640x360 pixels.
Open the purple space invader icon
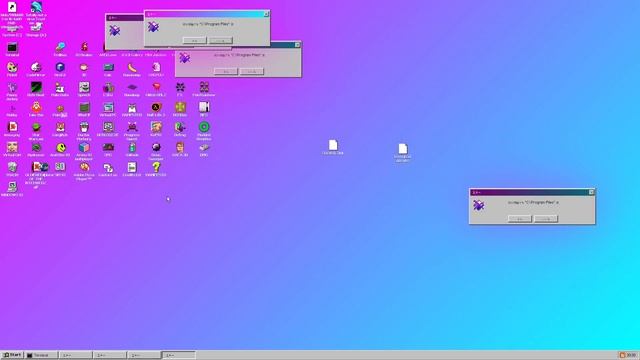132,127
